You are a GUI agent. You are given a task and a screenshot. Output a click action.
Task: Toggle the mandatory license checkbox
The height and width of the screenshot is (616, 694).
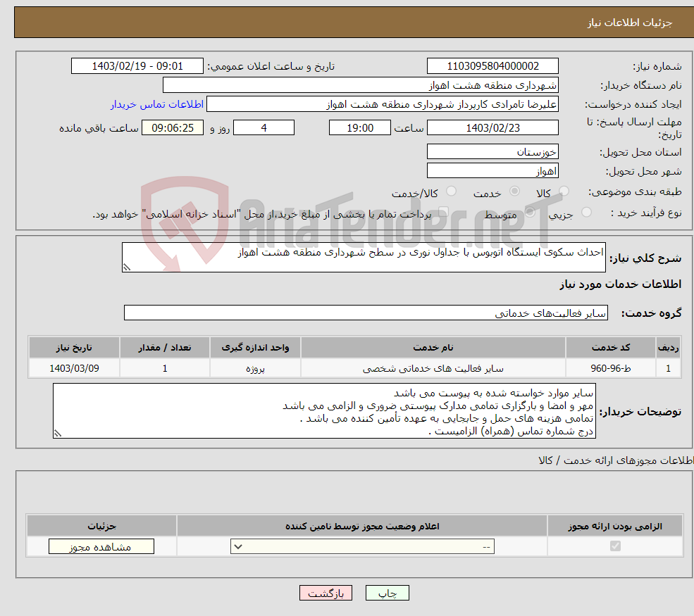(x=615, y=546)
